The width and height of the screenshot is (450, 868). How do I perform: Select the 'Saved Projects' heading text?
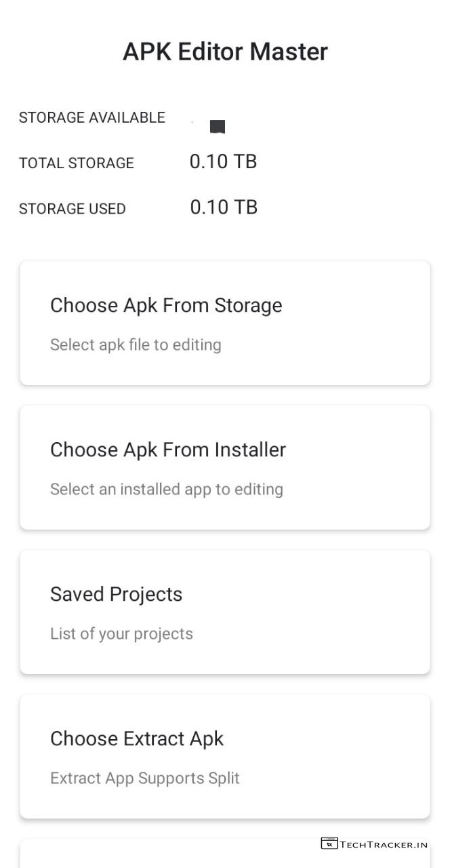click(117, 594)
